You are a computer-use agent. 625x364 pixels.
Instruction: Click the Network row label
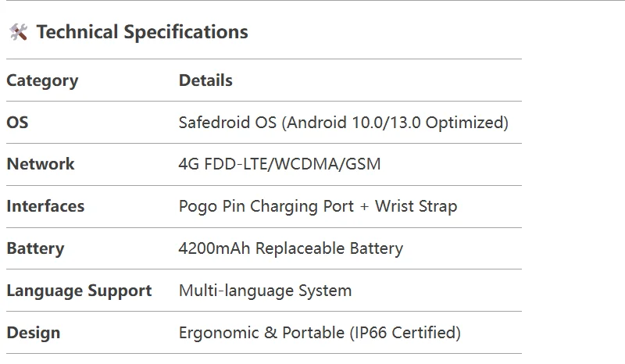tap(41, 164)
